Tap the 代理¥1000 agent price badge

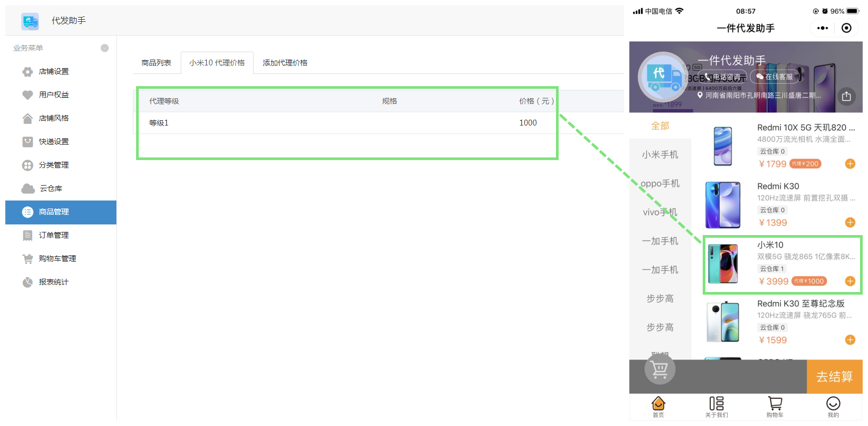809,281
